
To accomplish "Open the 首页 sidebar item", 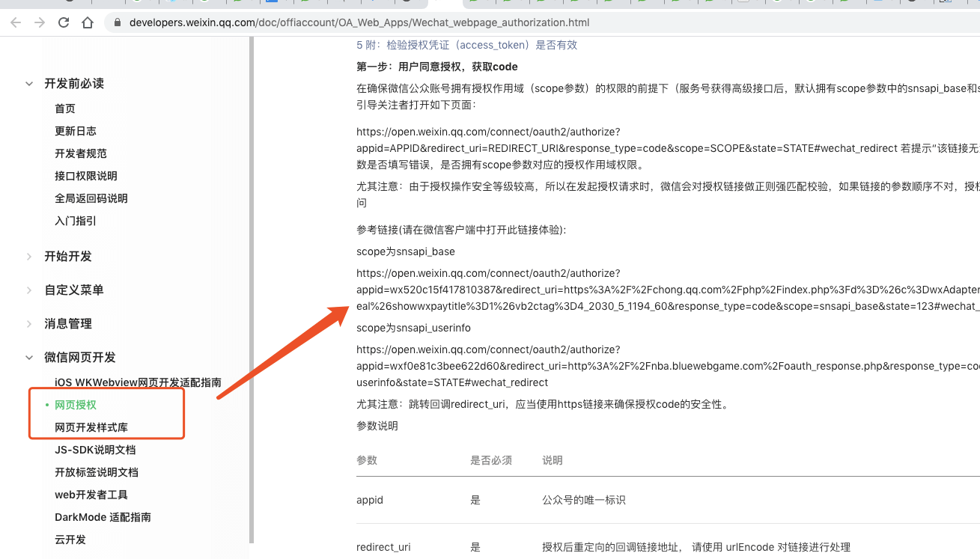I will (x=65, y=109).
